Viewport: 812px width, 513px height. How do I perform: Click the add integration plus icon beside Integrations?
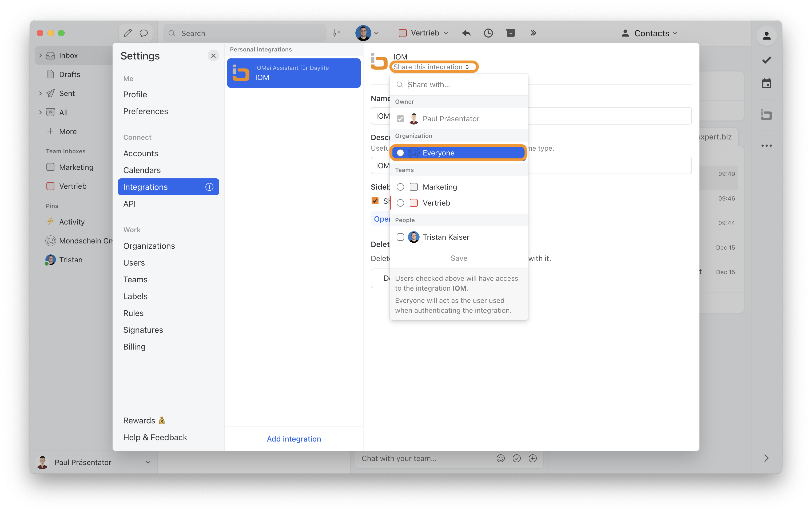(209, 187)
